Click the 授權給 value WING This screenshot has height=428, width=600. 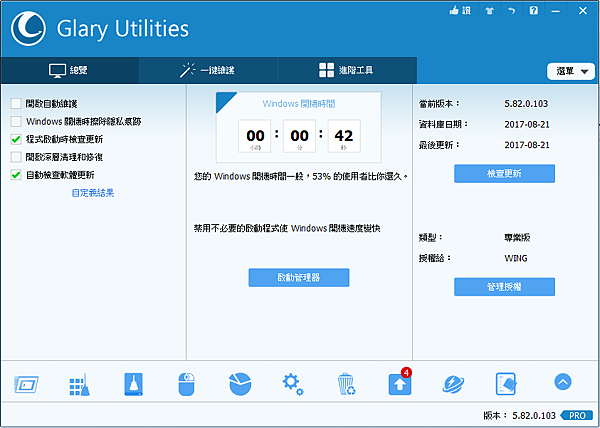516,258
